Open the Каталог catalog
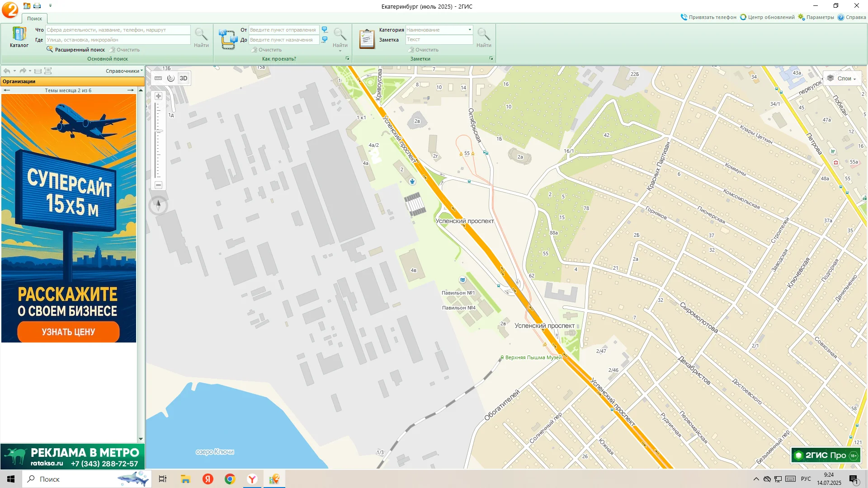The width and height of the screenshot is (868, 488). point(19,37)
